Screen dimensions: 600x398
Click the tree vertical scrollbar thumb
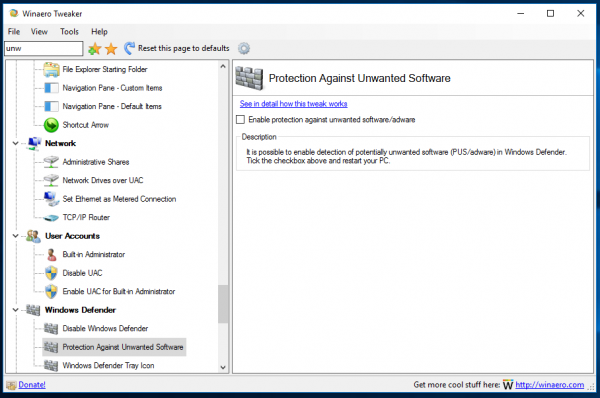click(x=223, y=304)
